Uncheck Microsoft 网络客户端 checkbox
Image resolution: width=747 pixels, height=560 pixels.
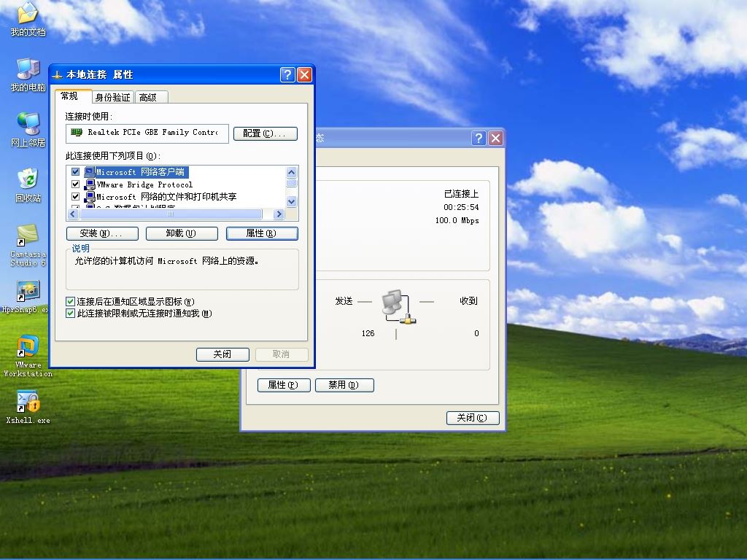(75, 172)
